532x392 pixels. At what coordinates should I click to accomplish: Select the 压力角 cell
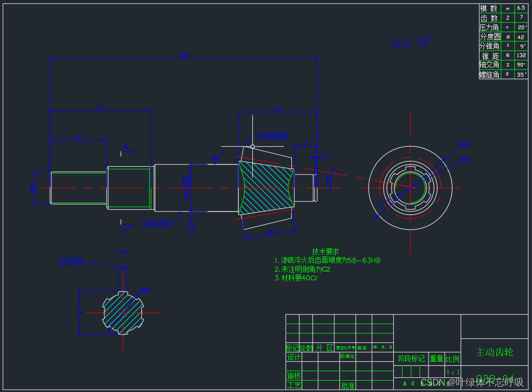tap(490, 27)
